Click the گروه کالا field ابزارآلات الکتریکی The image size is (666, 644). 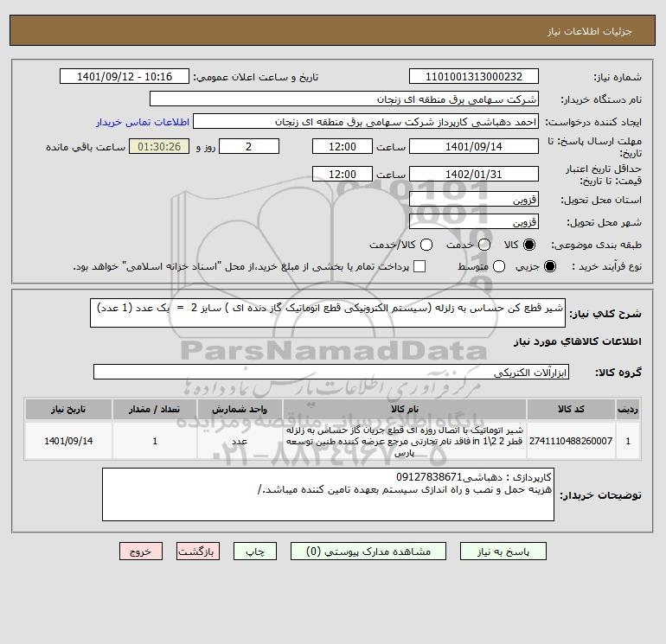click(331, 372)
